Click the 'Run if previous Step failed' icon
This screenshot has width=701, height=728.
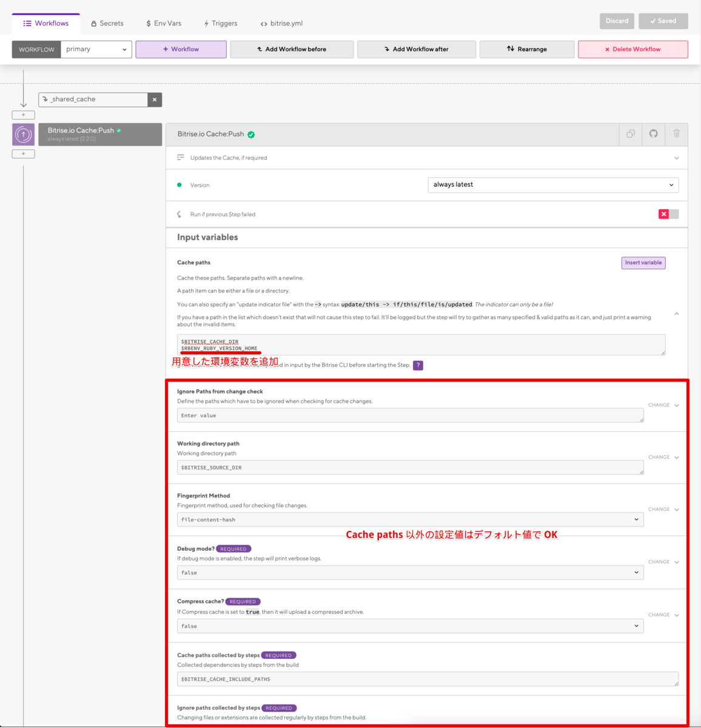click(179, 214)
